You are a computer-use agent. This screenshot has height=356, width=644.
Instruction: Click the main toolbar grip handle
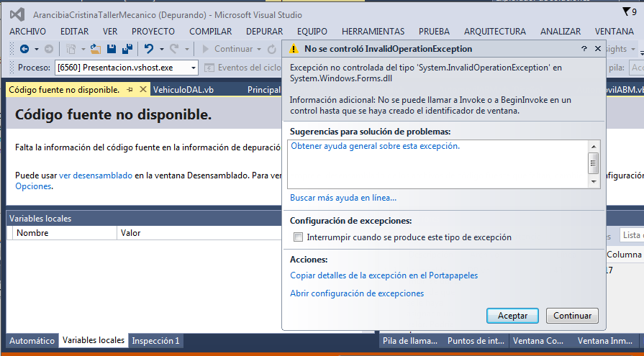coord(12,50)
